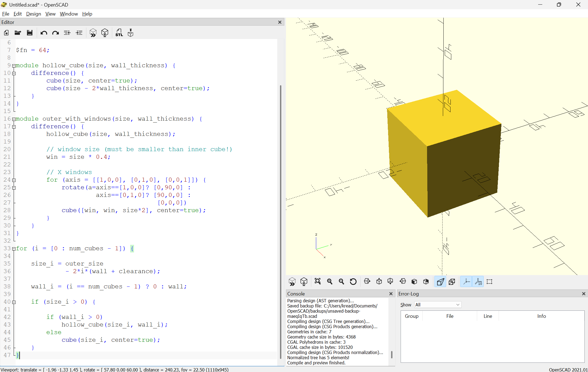Export the model as STL

(119, 33)
